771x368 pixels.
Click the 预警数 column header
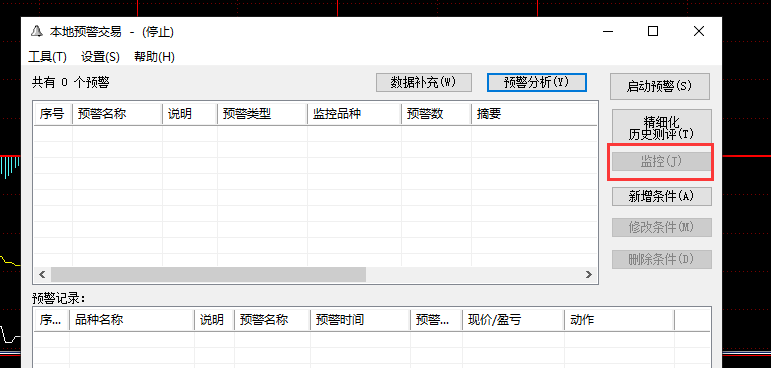click(436, 114)
